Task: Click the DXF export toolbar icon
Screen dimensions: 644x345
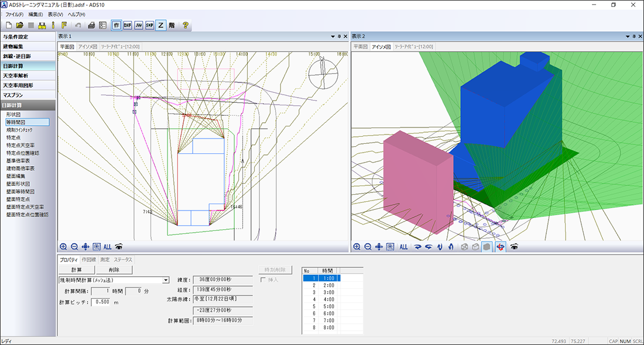Action: coord(128,25)
